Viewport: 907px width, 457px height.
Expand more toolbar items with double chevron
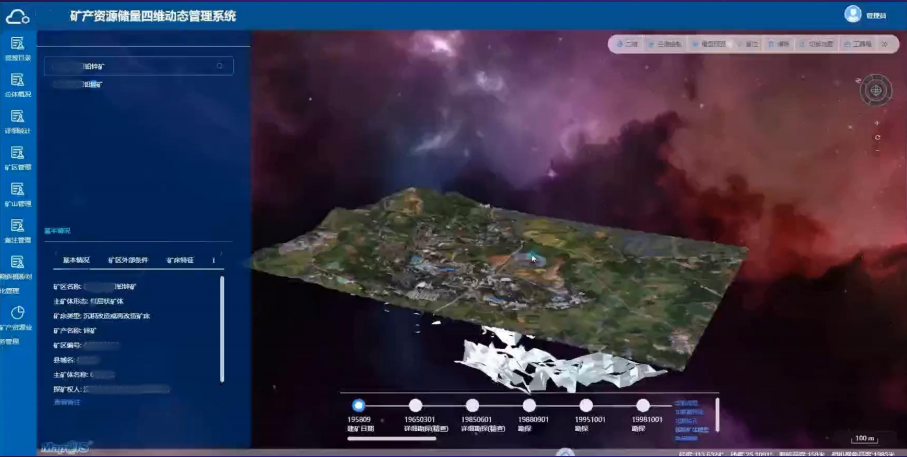(x=884, y=44)
